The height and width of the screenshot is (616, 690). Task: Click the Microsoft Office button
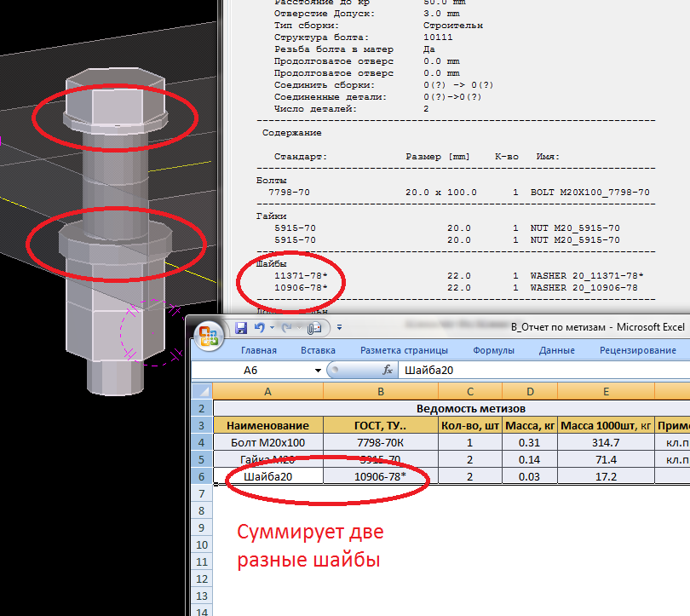point(210,333)
